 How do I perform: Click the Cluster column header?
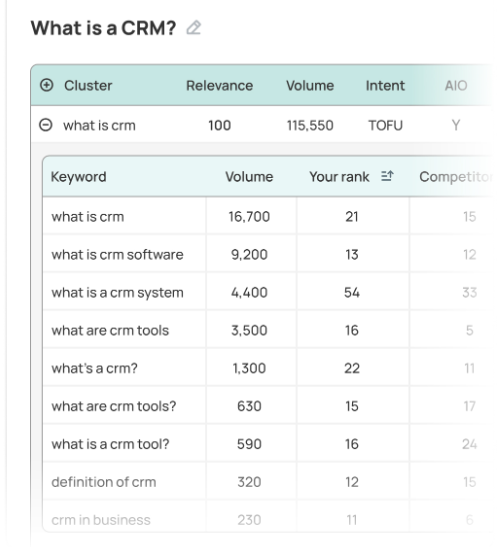tap(88, 85)
